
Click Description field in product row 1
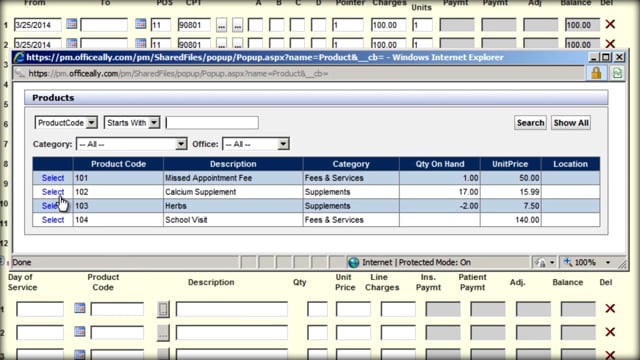tap(231, 309)
